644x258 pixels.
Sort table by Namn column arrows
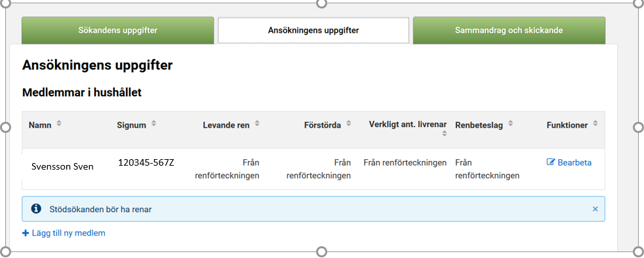(x=59, y=124)
